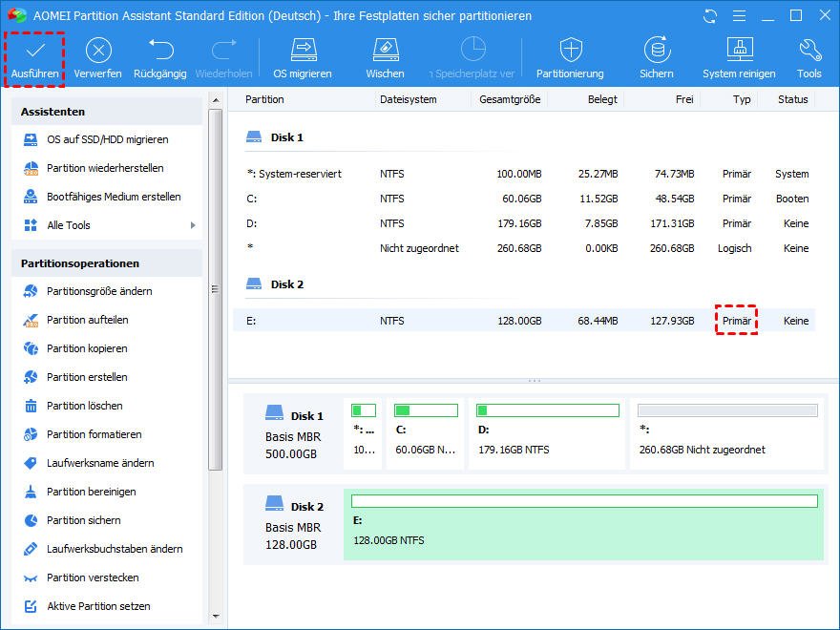This screenshot has width=840, height=630.
Task: Click the title bar refresh icon
Action: [x=710, y=16]
